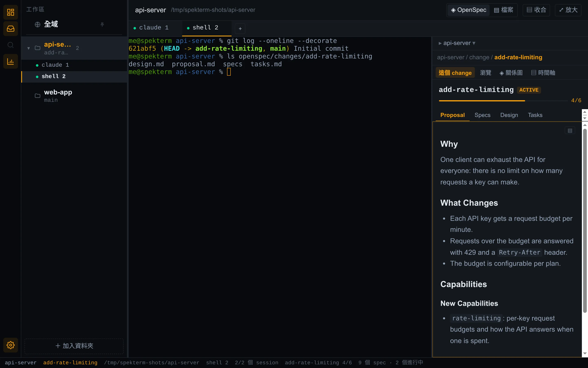Viewport: 588px width, 368px height.
Task: Switch to the Tasks document tab
Action: coord(535,115)
